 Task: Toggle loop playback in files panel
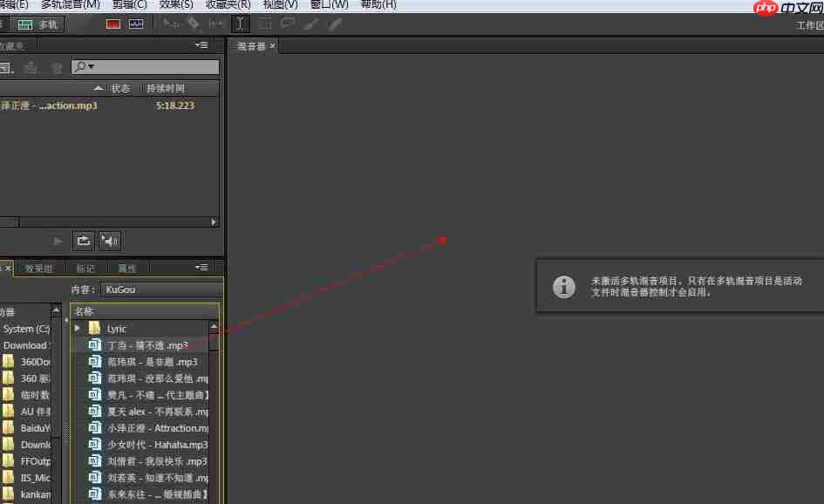[84, 242]
